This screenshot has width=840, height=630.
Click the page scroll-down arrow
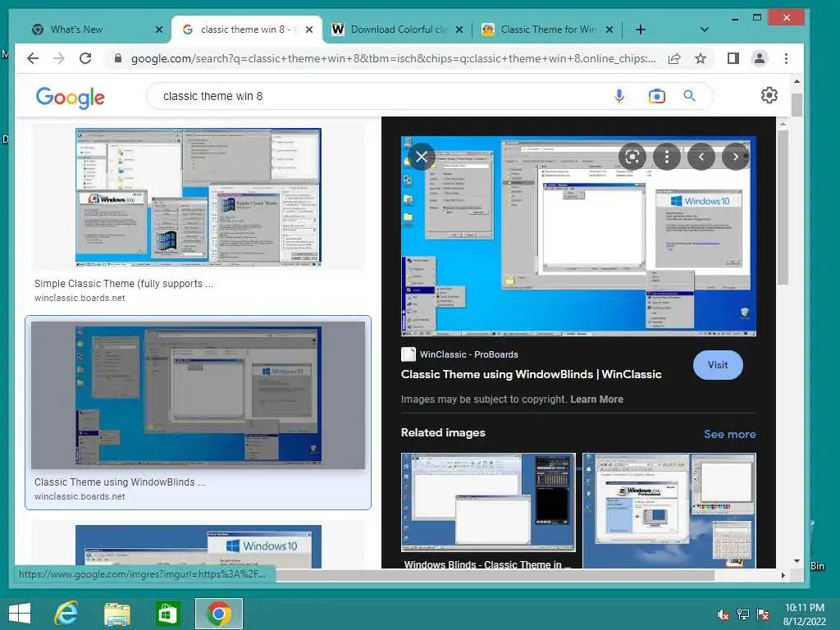point(797,561)
